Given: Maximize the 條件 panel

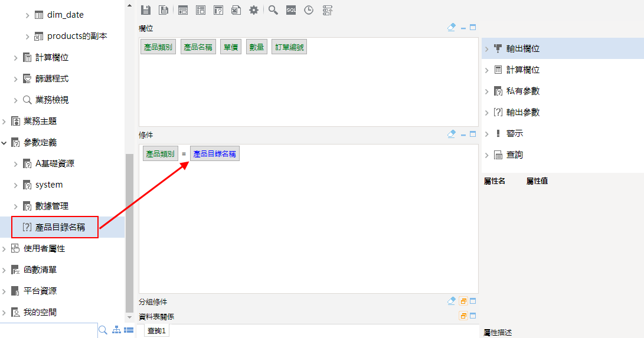Looking at the screenshot, I should pyautogui.click(x=473, y=134).
